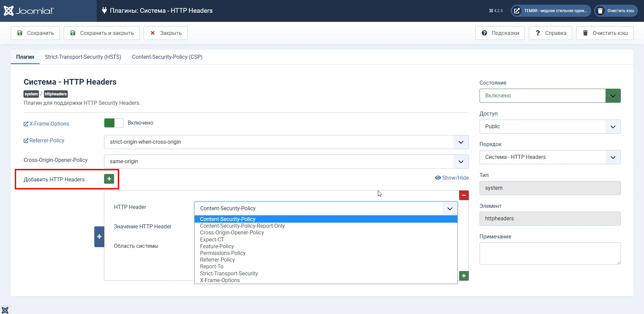This screenshot has width=644, height=314.
Task: Add new row with green plus below the list
Action: pos(464,276)
